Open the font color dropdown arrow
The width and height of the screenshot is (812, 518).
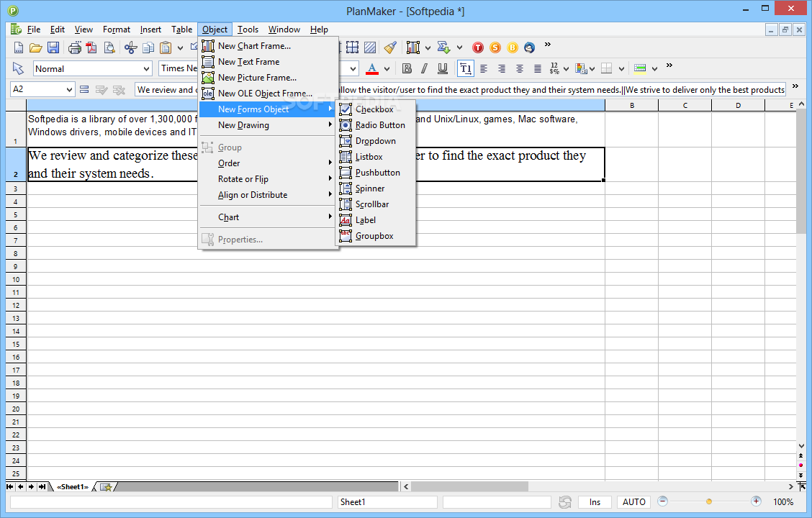[387, 68]
